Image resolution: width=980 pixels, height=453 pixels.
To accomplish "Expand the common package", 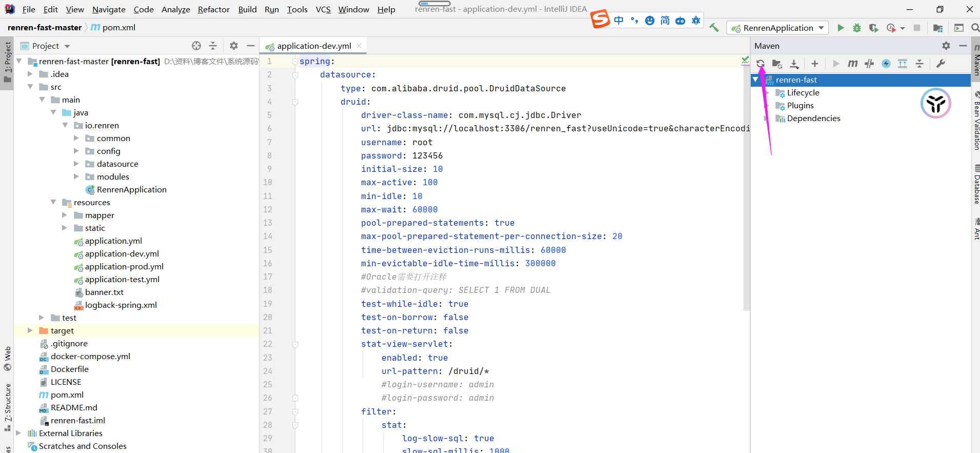I will point(76,138).
